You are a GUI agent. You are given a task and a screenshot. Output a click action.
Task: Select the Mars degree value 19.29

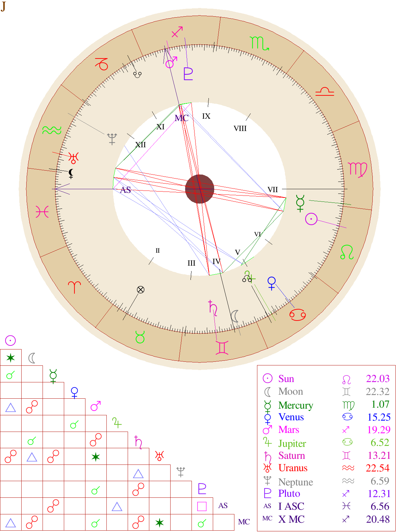[x=379, y=430]
